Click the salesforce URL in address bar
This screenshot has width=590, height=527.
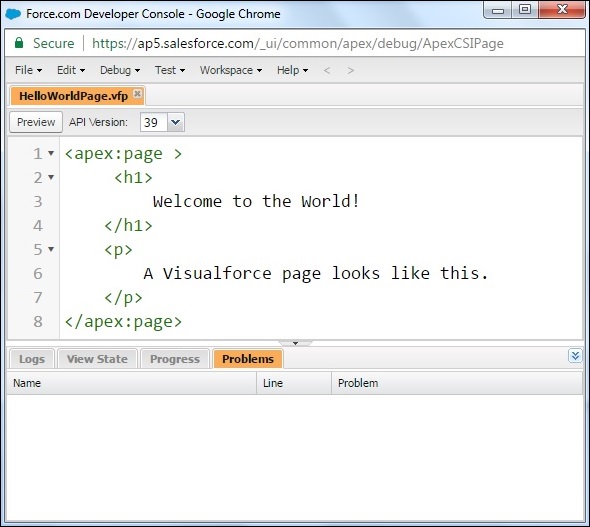[298, 44]
